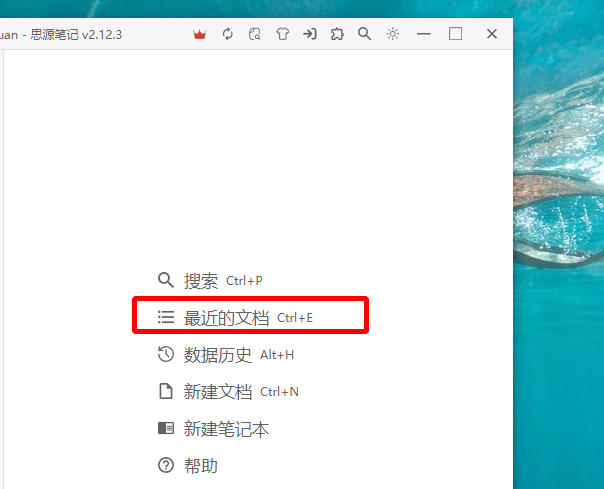Screen dimensions: 604x489
Task: Open 数据历史 Alt+H entry
Action: (x=226, y=355)
